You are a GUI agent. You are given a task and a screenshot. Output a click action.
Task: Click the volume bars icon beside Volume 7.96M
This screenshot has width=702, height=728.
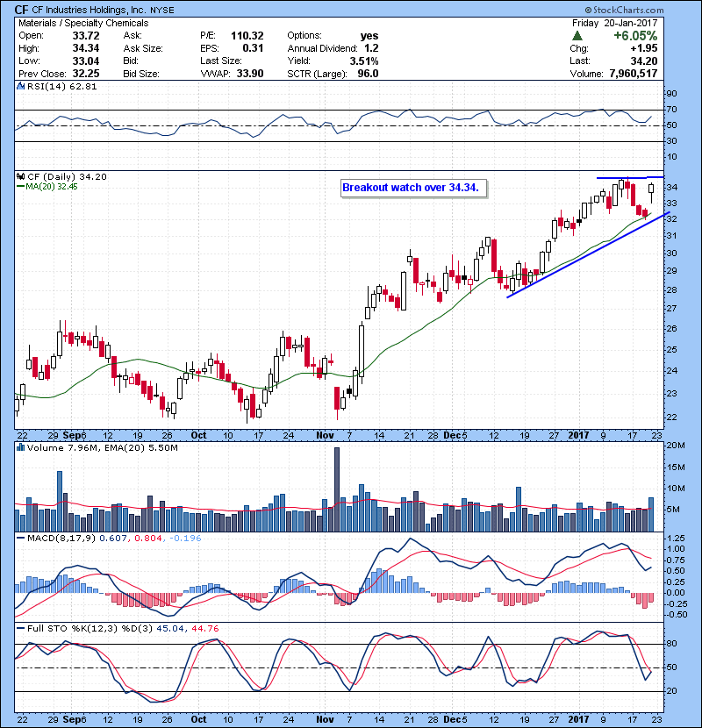(x=20, y=447)
